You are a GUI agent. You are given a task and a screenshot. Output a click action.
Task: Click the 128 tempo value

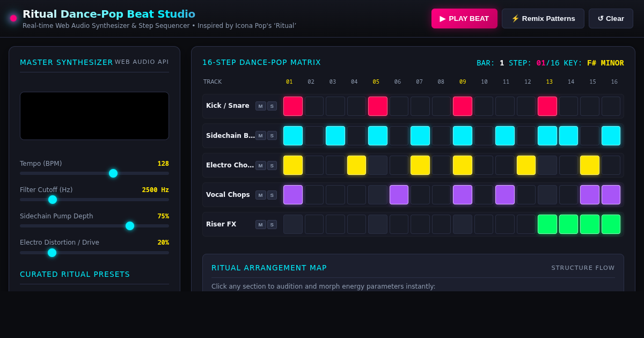tap(163, 164)
